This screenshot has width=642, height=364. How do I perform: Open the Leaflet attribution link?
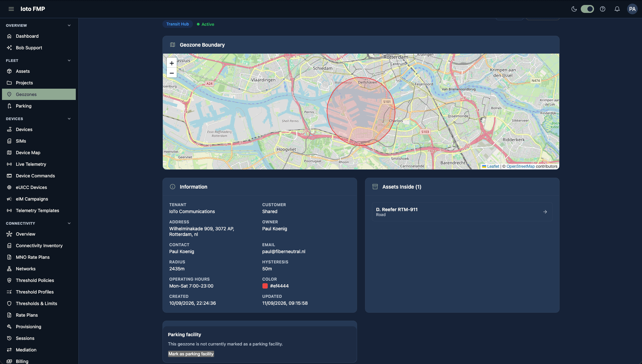click(493, 166)
